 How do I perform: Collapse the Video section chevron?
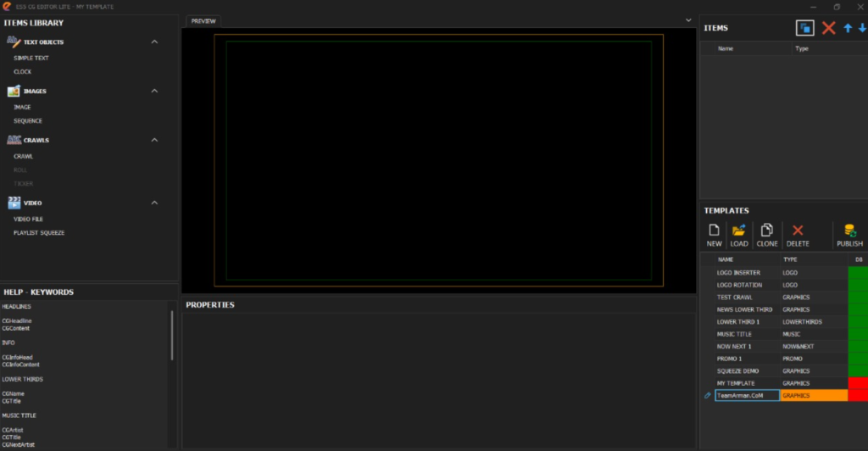click(154, 203)
